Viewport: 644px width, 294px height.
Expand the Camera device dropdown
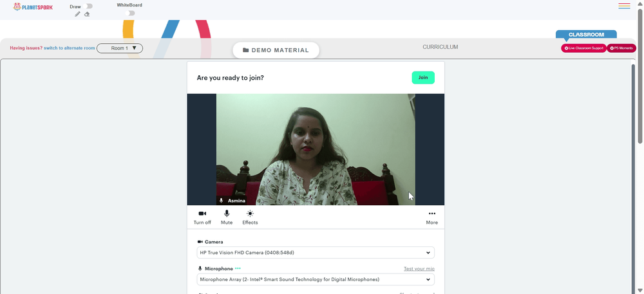(316, 253)
